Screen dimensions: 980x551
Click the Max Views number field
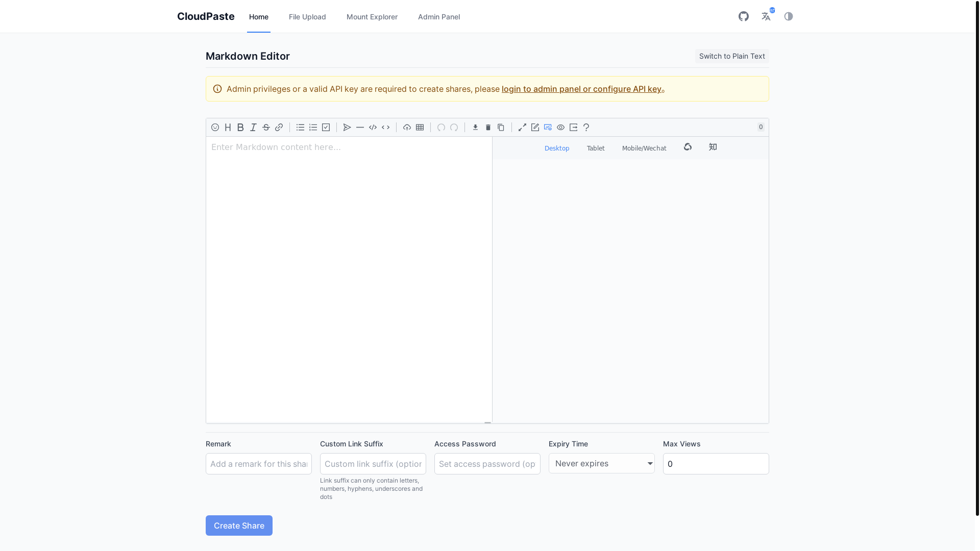tap(716, 464)
